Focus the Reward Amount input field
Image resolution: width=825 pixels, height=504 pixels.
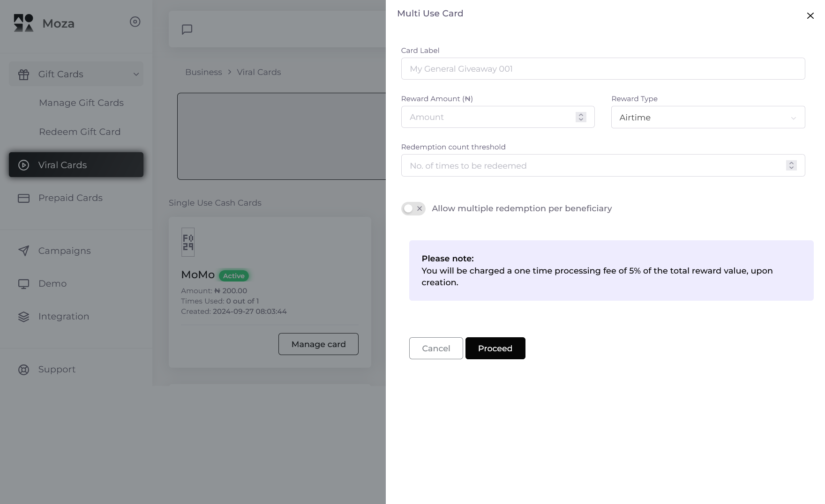tap(498, 117)
